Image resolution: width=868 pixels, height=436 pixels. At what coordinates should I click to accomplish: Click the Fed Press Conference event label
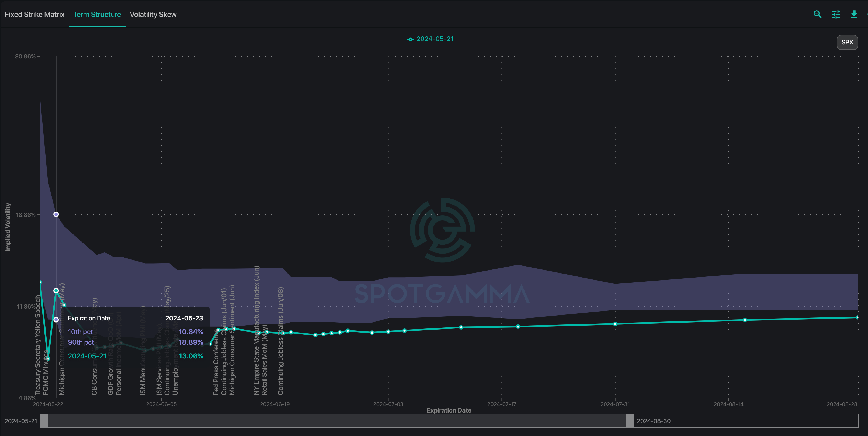coord(216,367)
